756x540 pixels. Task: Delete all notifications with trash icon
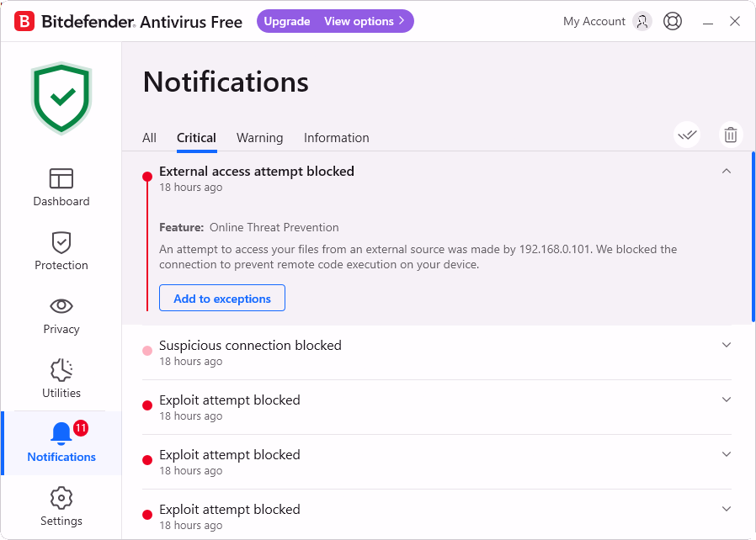pos(731,135)
